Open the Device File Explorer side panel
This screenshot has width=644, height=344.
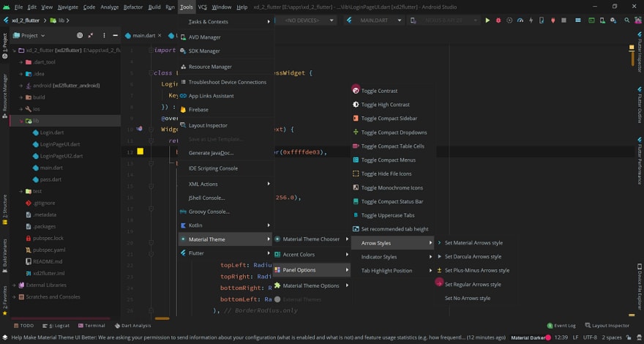(639, 286)
